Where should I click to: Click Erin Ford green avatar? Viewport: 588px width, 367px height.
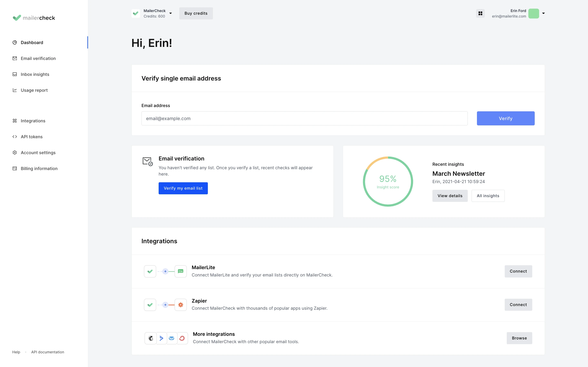533,13
